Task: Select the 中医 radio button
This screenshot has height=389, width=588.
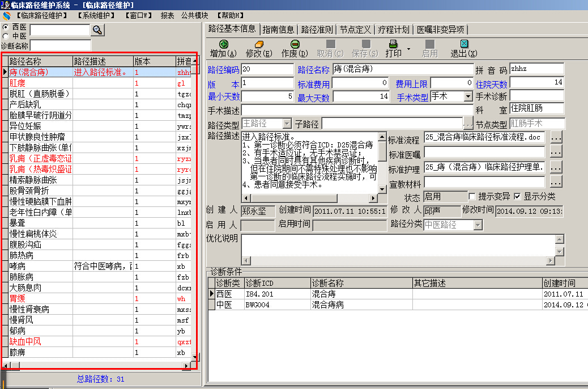Action: [6, 36]
